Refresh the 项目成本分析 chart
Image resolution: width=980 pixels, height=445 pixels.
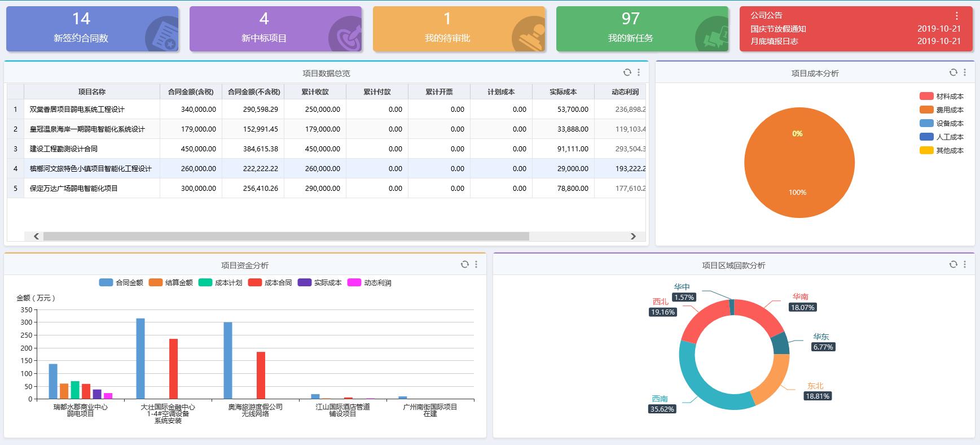pos(953,72)
